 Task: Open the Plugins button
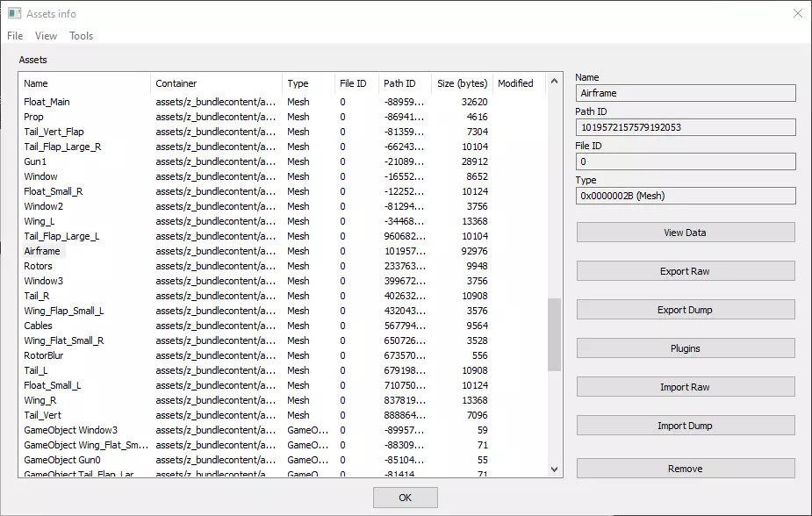pos(685,348)
